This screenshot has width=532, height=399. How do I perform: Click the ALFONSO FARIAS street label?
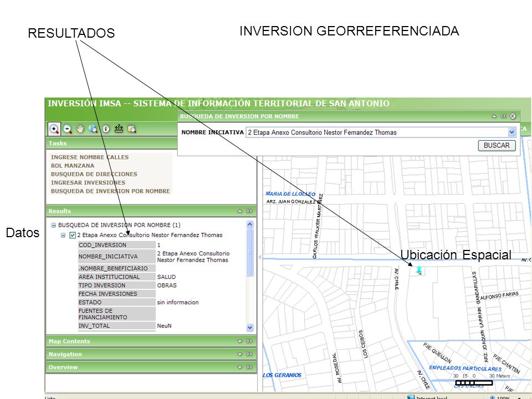[x=499, y=295]
